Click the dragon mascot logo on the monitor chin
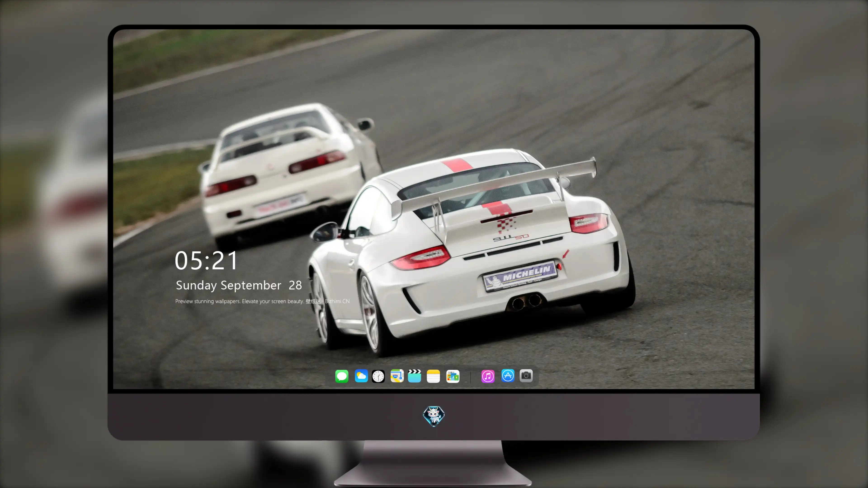 [434, 416]
